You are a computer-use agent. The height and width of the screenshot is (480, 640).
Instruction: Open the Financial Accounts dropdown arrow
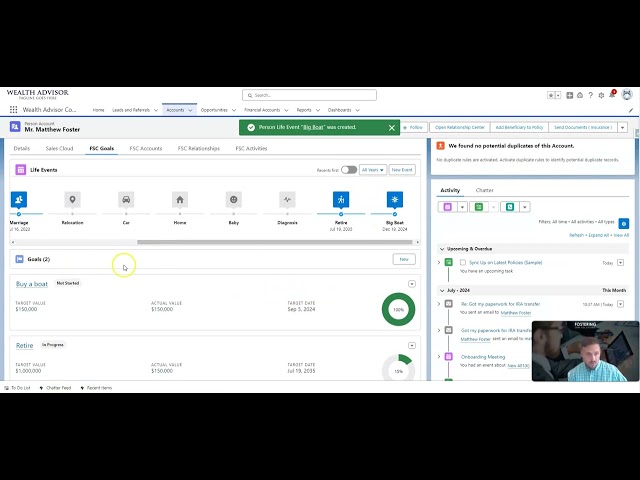click(x=286, y=110)
